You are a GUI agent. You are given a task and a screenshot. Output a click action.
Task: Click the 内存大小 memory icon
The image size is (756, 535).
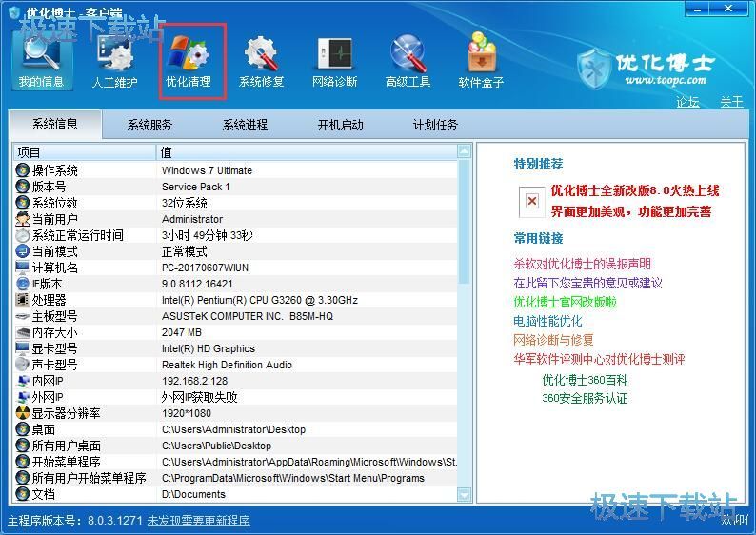click(23, 332)
